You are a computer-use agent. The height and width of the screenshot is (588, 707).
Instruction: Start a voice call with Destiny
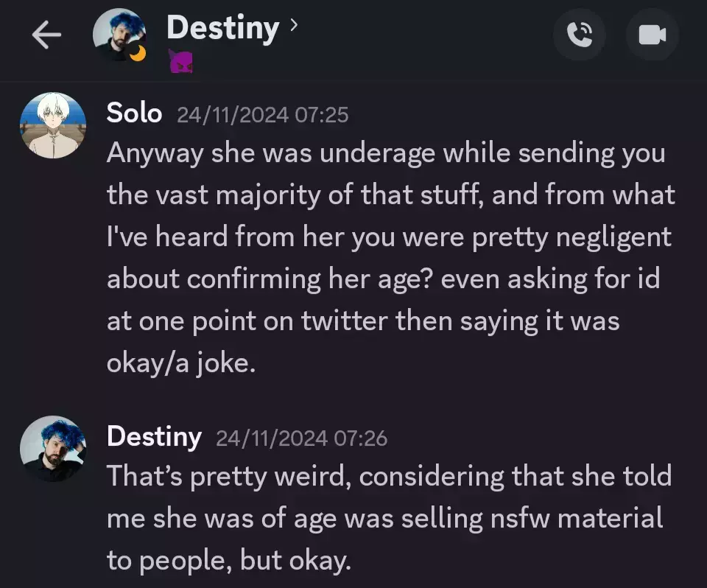[580, 35]
